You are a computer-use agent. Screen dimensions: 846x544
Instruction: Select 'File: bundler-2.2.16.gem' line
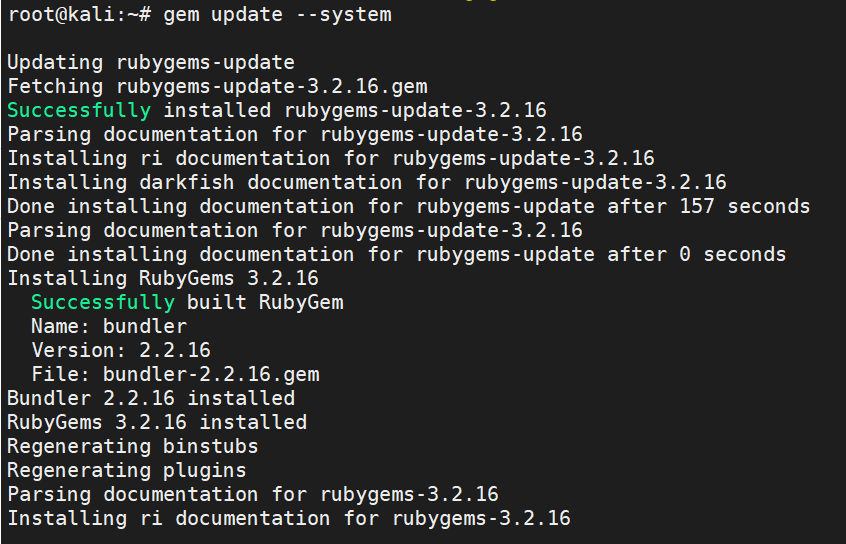(x=175, y=374)
